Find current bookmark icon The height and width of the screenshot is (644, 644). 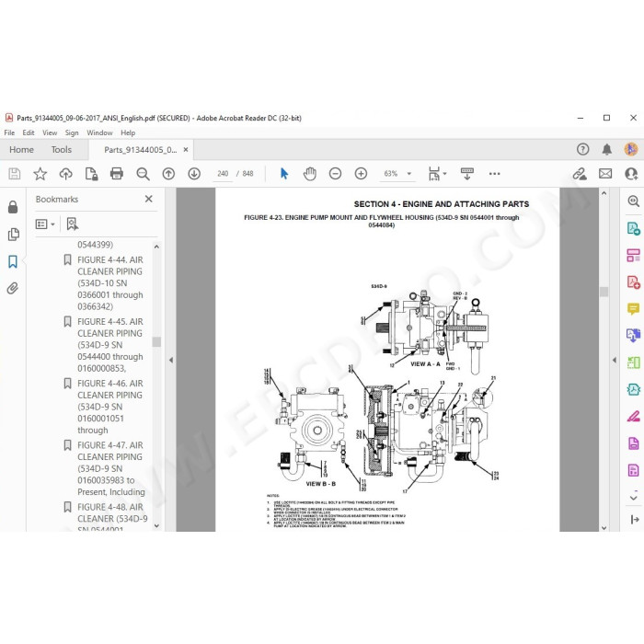pyautogui.click(x=73, y=224)
